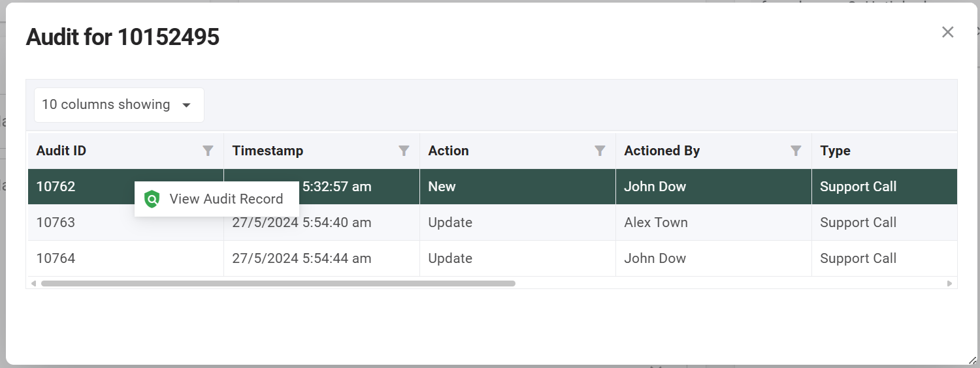
Task: Close the Audit dialog with the X icon
Action: coord(947,32)
